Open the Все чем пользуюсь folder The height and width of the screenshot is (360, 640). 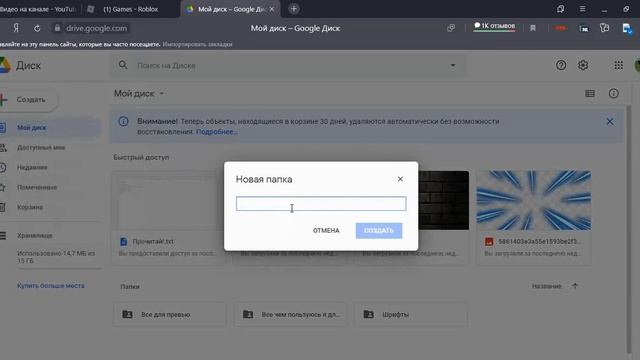click(x=290, y=314)
